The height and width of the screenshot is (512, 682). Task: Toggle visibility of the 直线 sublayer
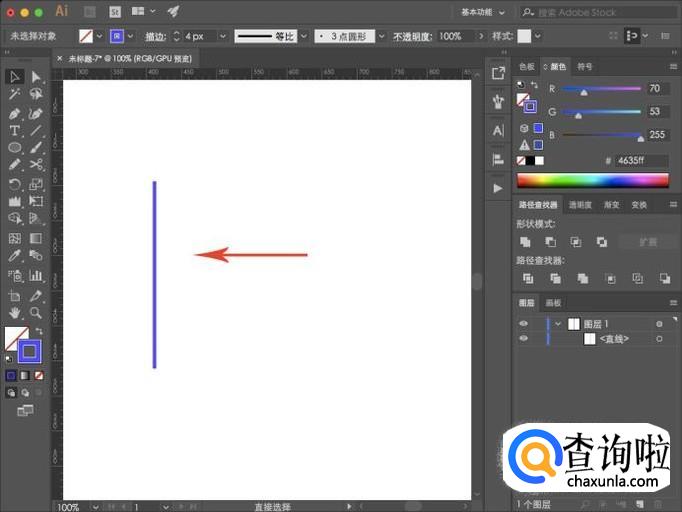[523, 339]
